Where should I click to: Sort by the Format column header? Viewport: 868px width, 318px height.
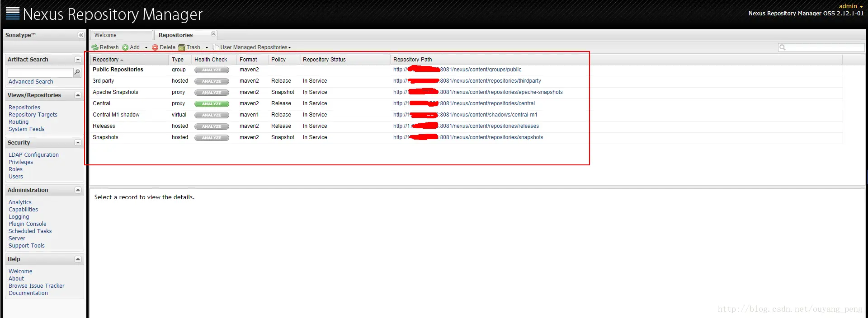[x=253, y=60]
